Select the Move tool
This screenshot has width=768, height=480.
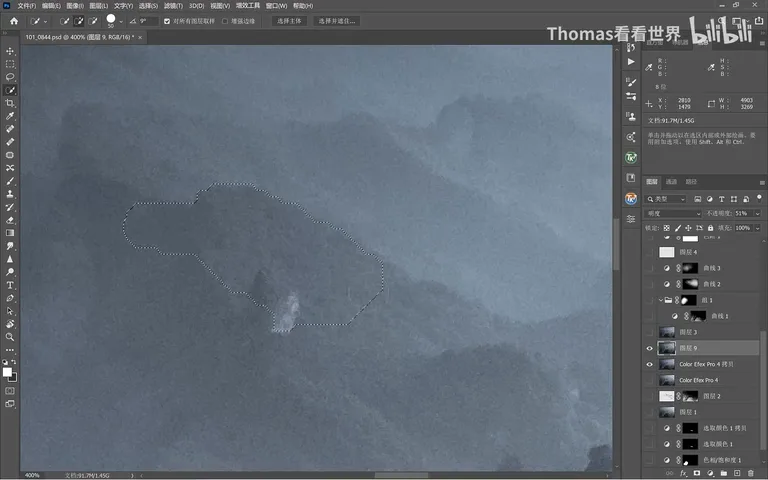pos(10,51)
